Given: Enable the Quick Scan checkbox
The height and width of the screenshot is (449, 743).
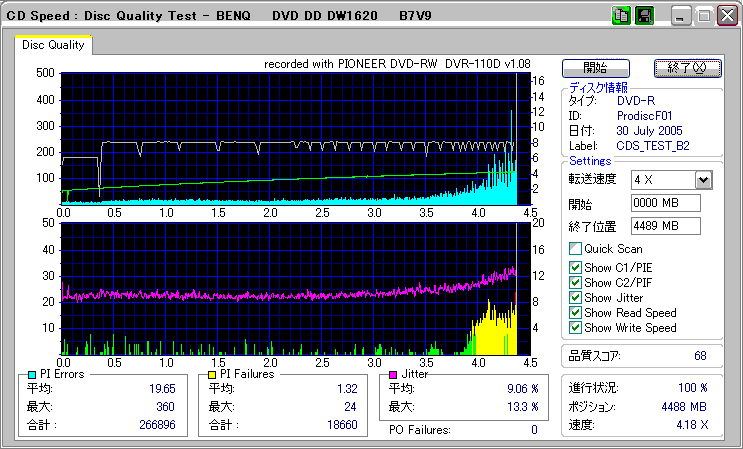Looking at the screenshot, I should tap(575, 249).
